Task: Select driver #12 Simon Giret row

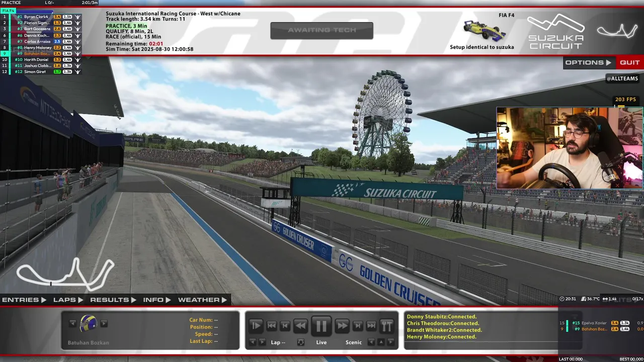Action: (41, 71)
